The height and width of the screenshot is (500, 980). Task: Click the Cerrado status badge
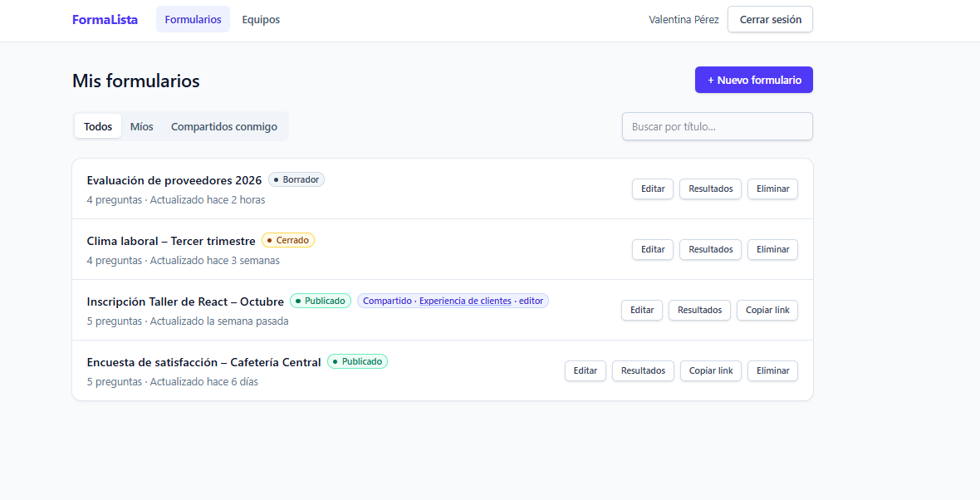[x=288, y=240]
